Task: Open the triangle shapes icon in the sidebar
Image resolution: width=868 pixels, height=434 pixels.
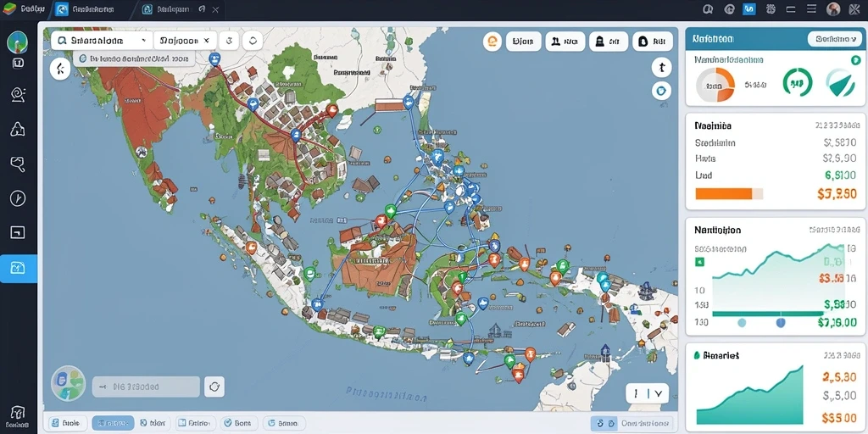Action: [x=18, y=130]
